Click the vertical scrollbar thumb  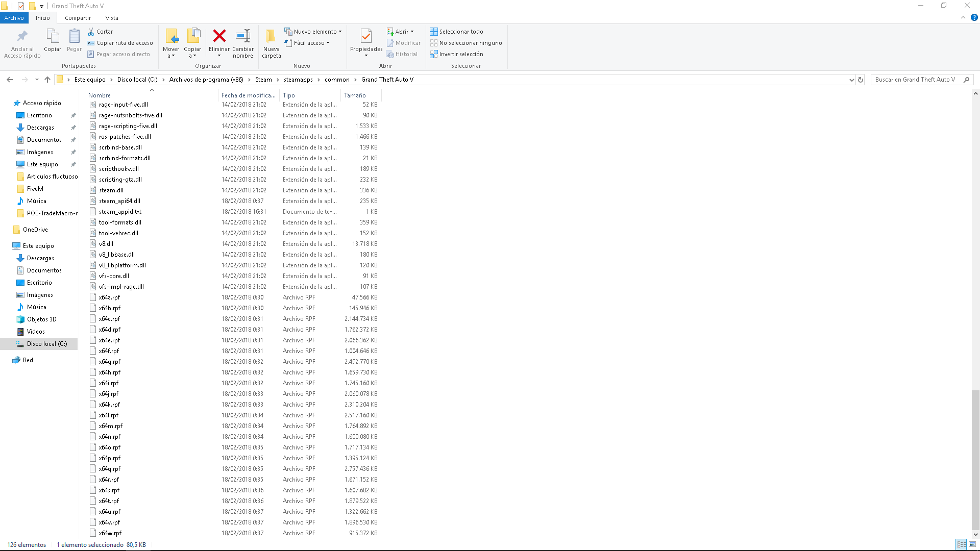(975, 459)
